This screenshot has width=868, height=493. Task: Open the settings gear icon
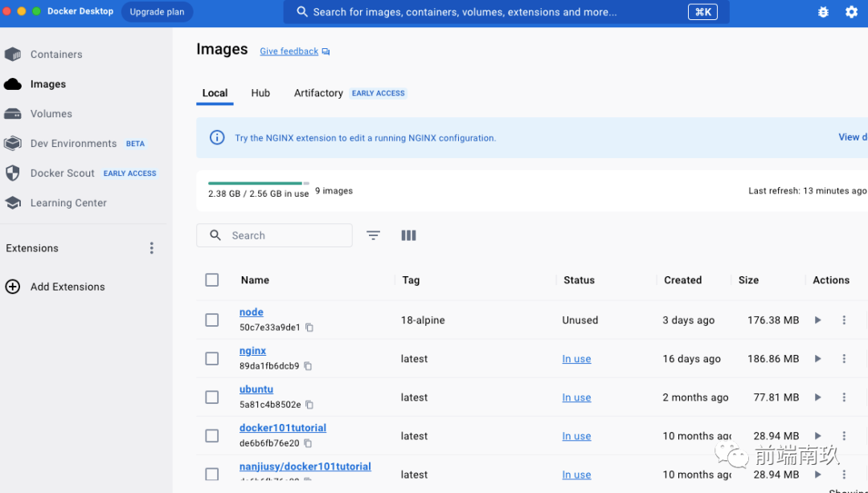[851, 11]
